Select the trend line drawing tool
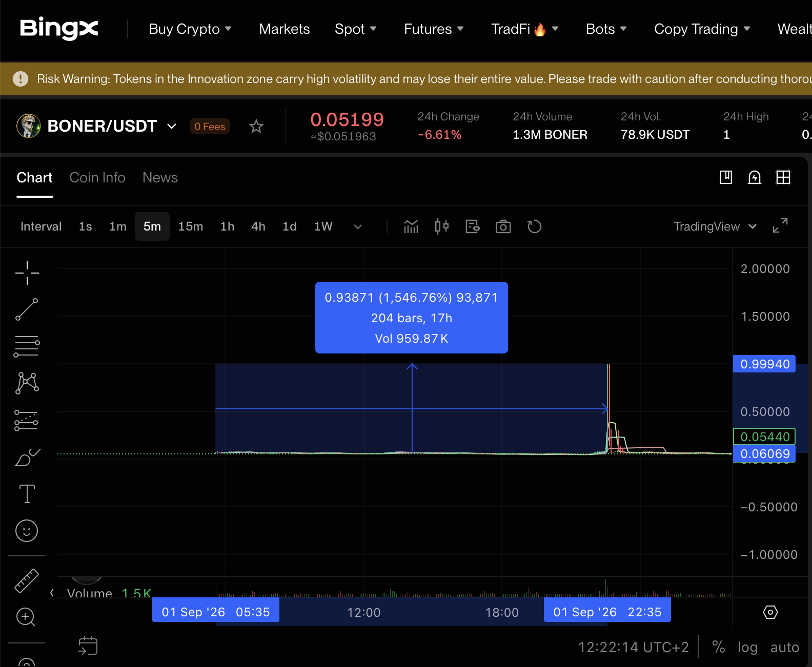Image resolution: width=812 pixels, height=667 pixels. tap(27, 309)
